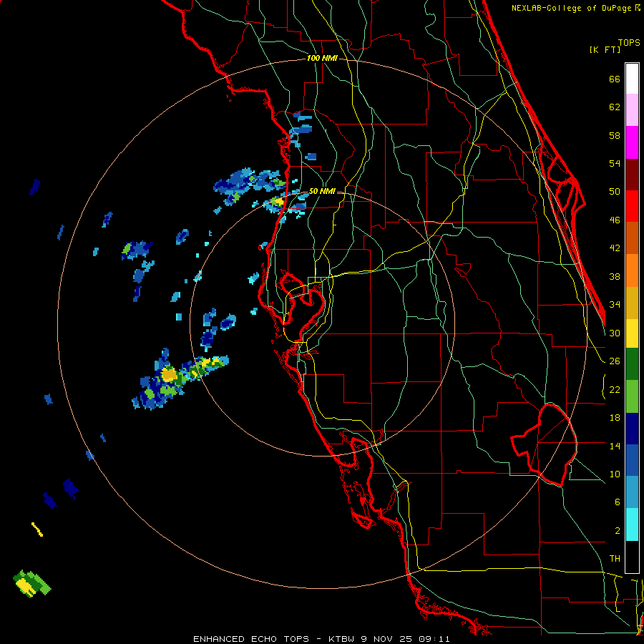Screen dimensions: 644x644
Task: Click the white 66 kft legend swatch
Action: click(632, 79)
